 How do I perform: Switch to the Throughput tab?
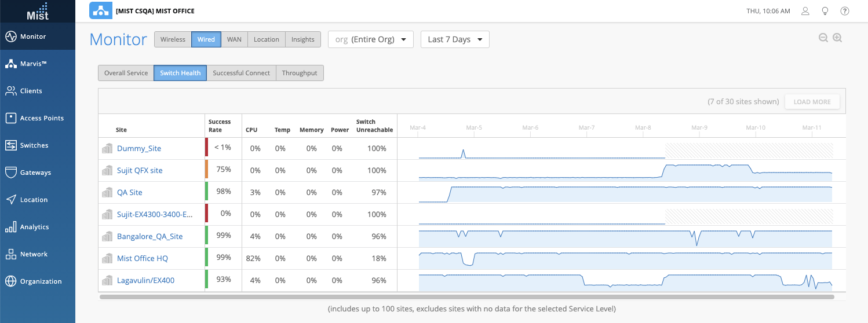pos(300,73)
